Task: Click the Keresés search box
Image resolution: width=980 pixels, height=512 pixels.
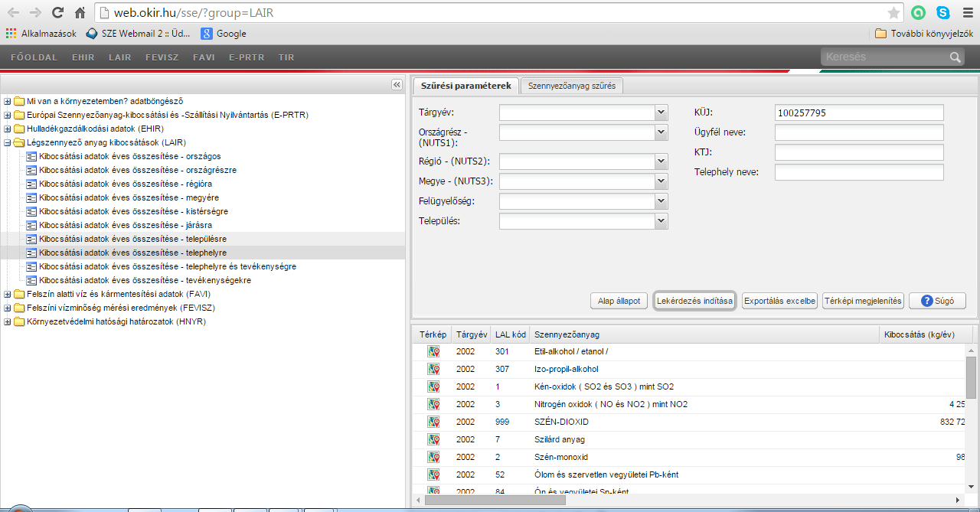Action: click(x=884, y=57)
